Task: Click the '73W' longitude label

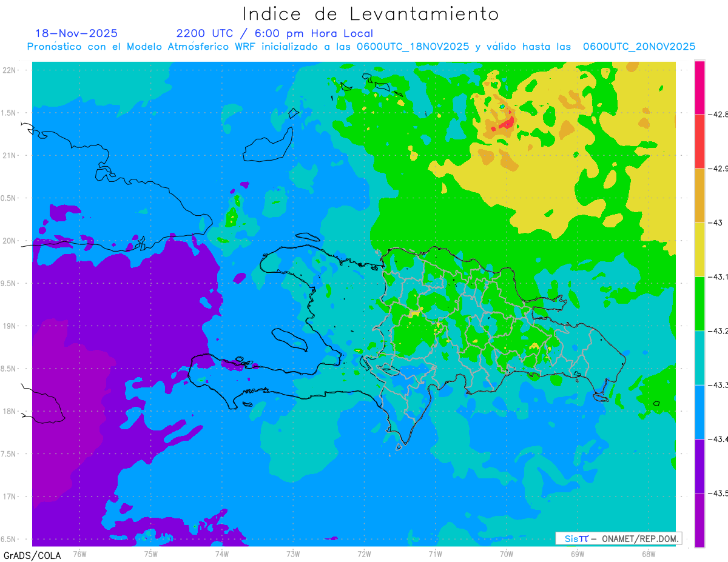Action: pos(292,554)
